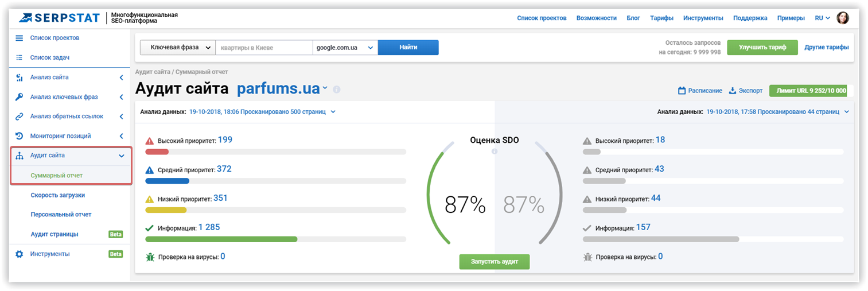Open the 18:06 scan date dropdown
This screenshot has height=291, width=868.
[x=333, y=111]
